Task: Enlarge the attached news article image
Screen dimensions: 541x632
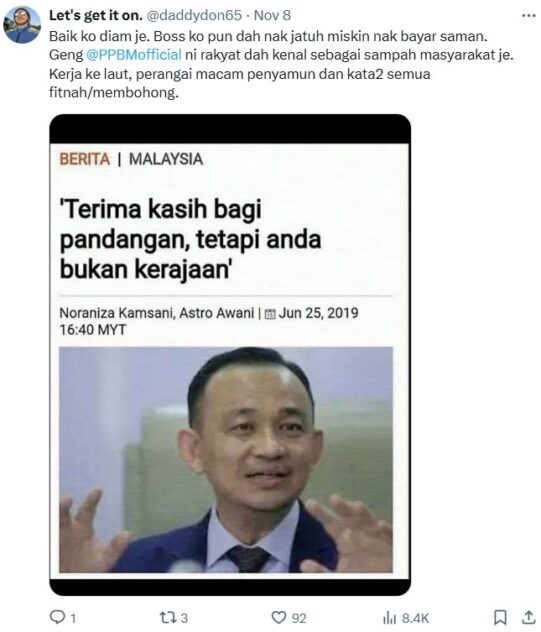Action: [230, 355]
